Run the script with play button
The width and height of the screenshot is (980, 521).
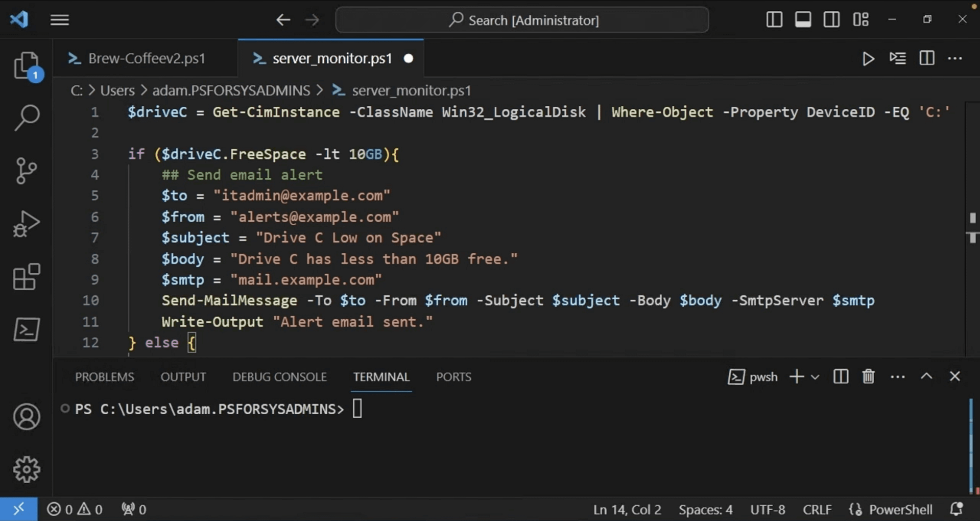tap(868, 59)
